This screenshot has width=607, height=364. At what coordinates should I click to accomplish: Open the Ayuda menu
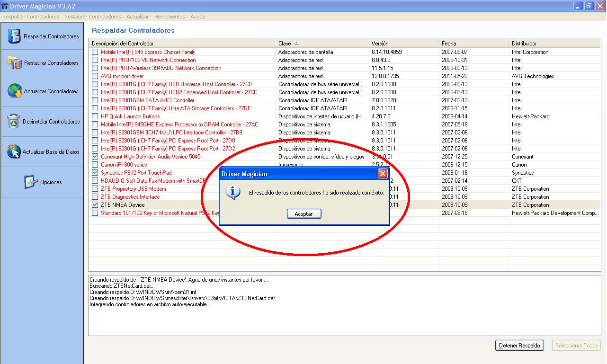[x=197, y=17]
